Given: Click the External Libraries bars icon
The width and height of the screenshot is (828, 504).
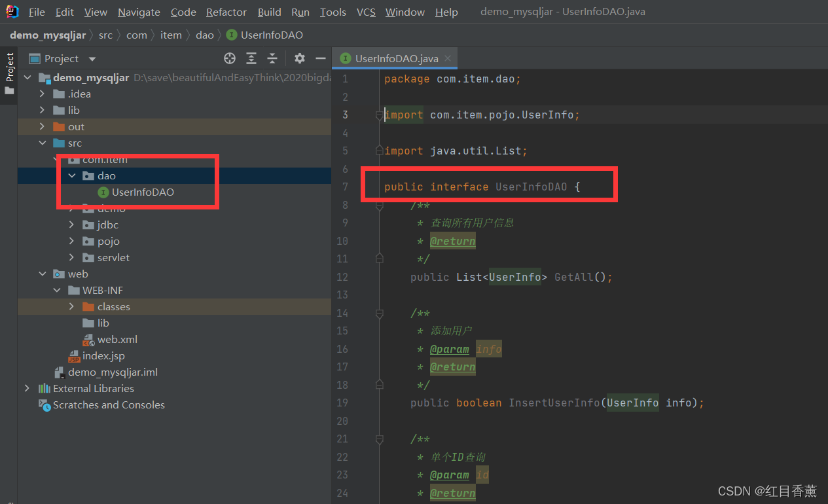Looking at the screenshot, I should point(44,388).
